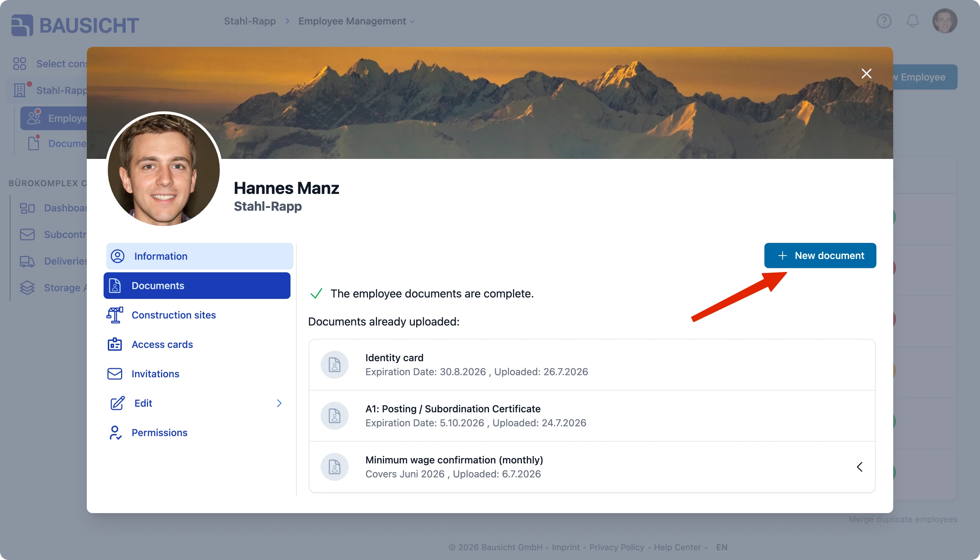This screenshot has width=980, height=560.
Task: Click the plus icon in New document
Action: (x=782, y=256)
